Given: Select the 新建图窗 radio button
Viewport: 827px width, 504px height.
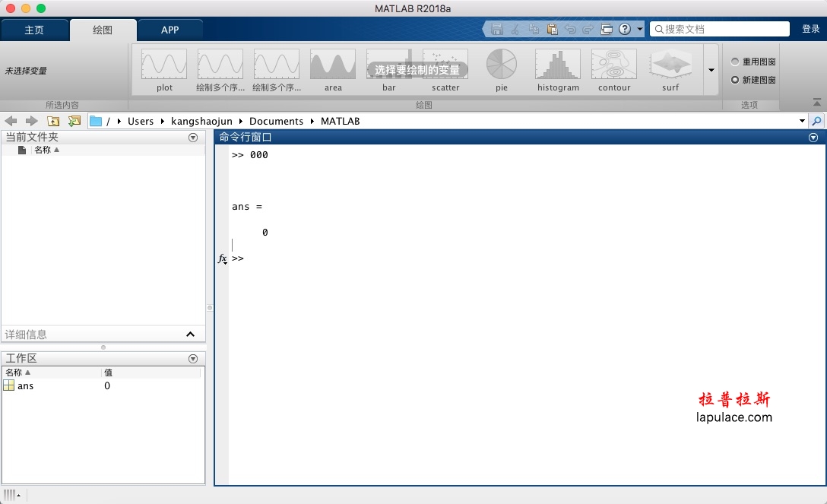Looking at the screenshot, I should pos(735,80).
